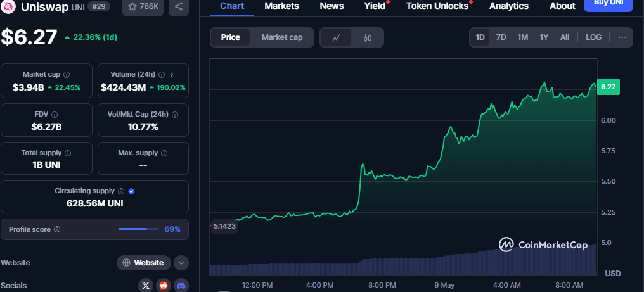Toggle LOG scale
Screen dimensions: 644x292
point(593,37)
